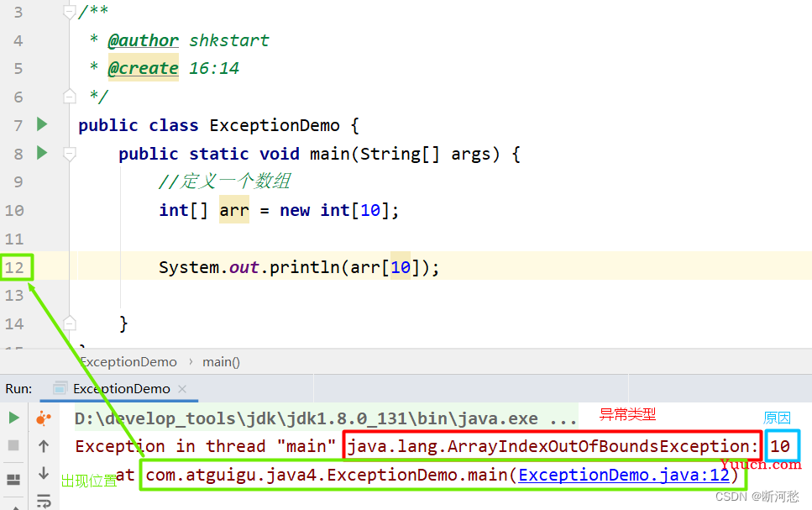Open the restore layout icon in Run panel

pyautogui.click(x=14, y=480)
